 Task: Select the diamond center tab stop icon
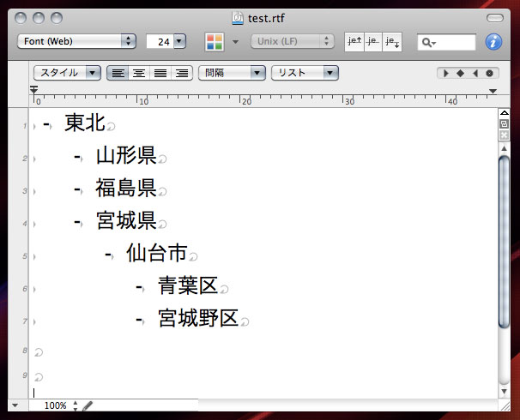click(460, 73)
